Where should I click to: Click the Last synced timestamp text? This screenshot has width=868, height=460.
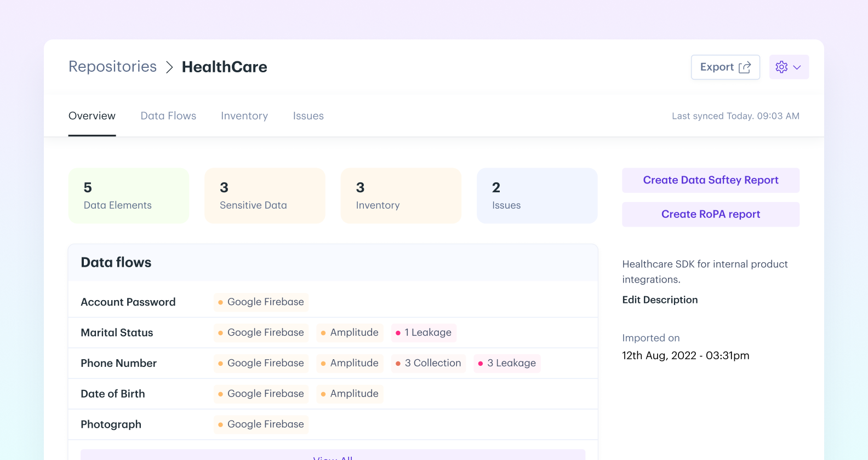click(x=735, y=116)
